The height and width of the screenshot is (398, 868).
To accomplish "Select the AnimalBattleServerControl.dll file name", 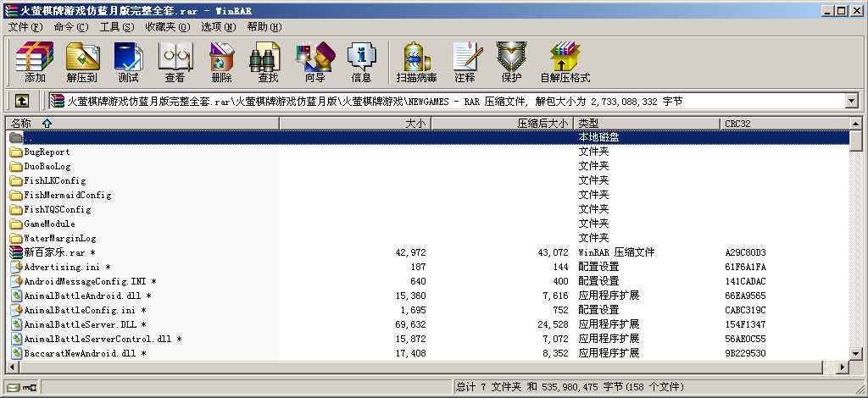I will (103, 339).
